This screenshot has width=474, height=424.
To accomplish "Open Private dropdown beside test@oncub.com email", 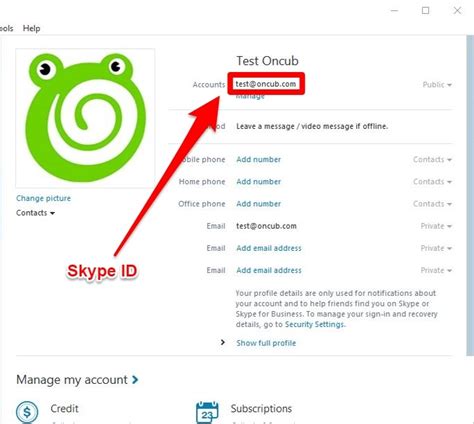I will tap(436, 226).
